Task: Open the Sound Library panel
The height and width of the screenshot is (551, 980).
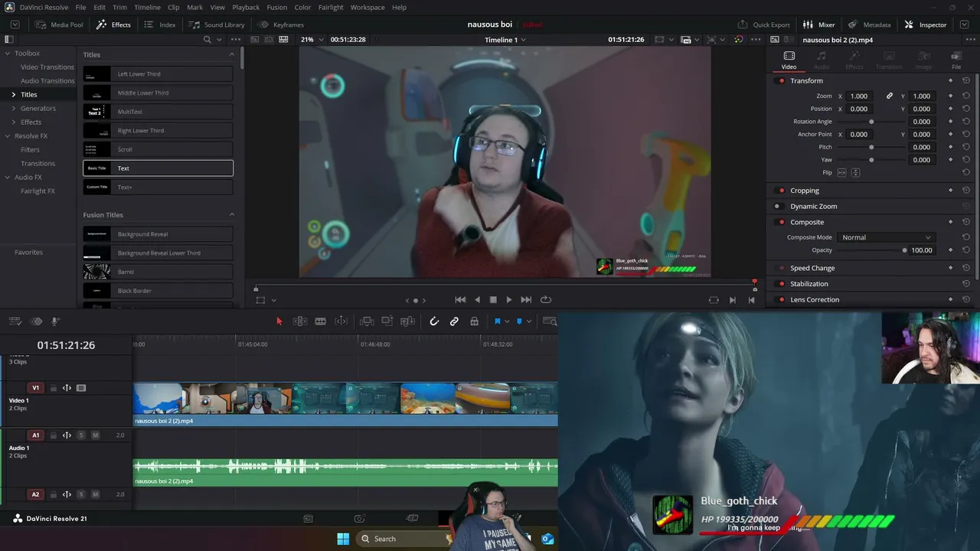Action: click(217, 24)
